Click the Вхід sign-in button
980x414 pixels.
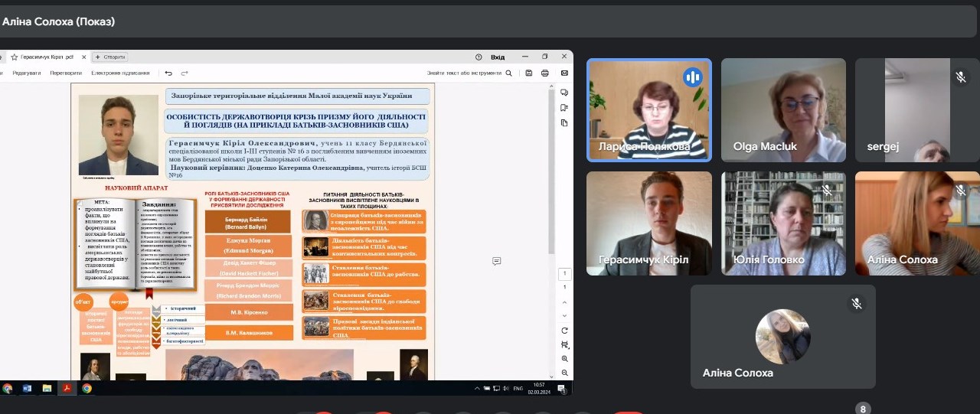click(497, 57)
